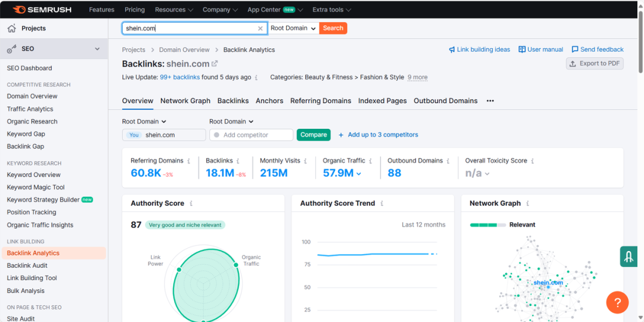Switch to the Anchors tab
This screenshot has width=644, height=322.
270,101
